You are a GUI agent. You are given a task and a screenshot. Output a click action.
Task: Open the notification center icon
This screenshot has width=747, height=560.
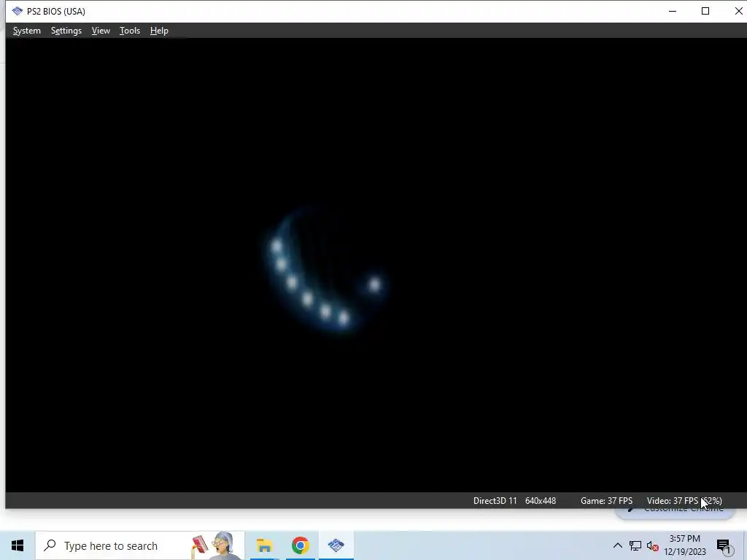[x=724, y=547]
